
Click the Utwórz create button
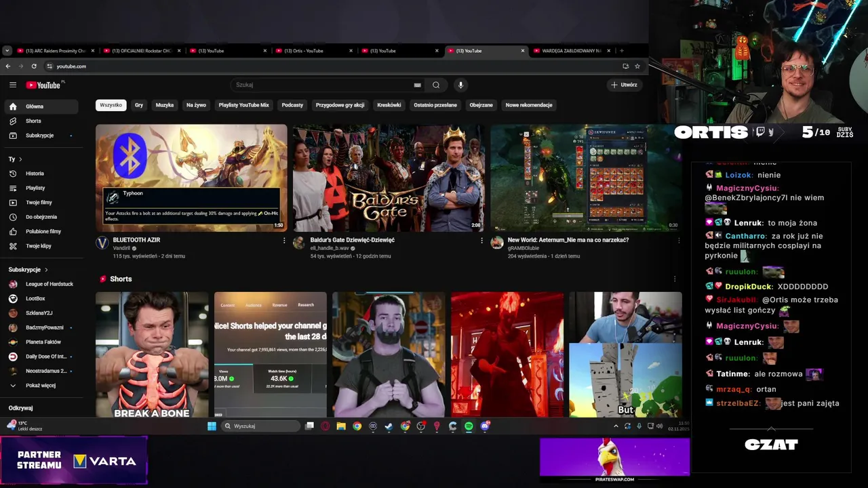624,85
